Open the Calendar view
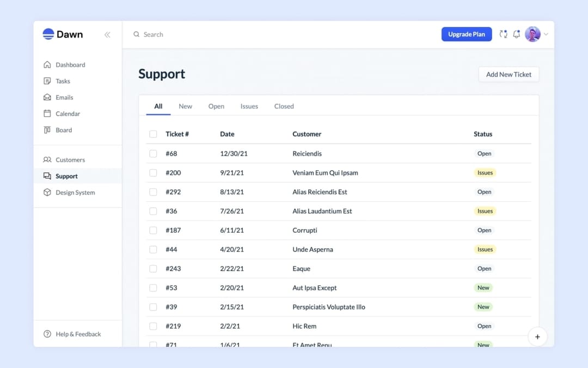 [x=68, y=113]
